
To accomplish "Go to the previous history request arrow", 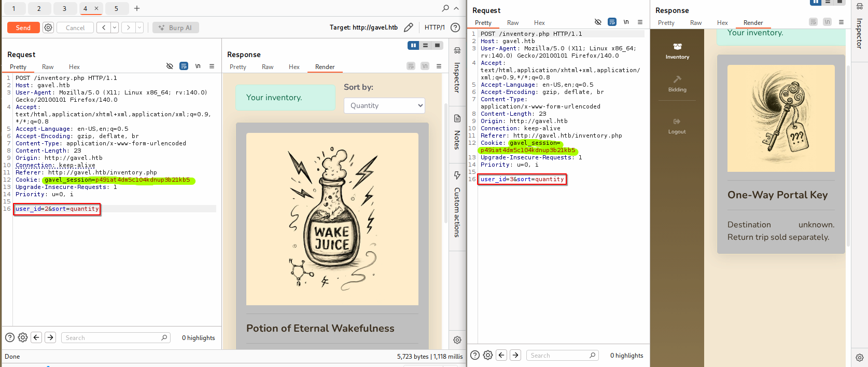I will [x=104, y=28].
